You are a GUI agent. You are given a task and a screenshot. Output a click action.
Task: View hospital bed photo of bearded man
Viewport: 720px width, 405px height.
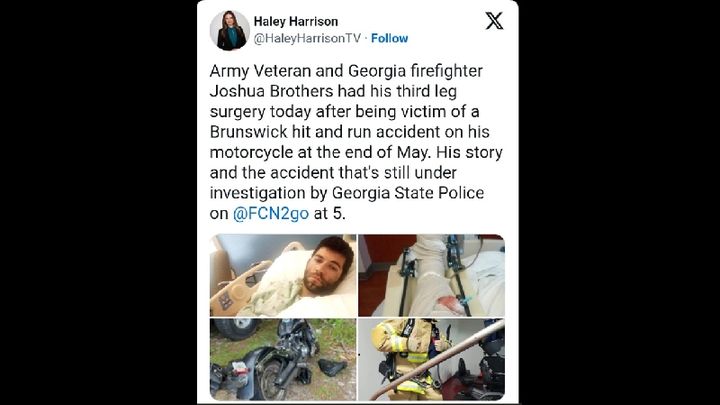[283, 276]
